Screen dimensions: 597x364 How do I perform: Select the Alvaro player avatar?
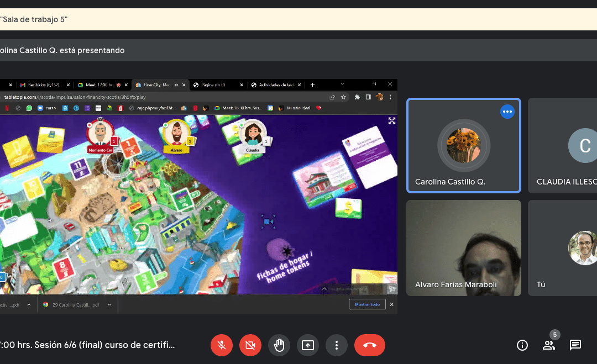(176, 136)
